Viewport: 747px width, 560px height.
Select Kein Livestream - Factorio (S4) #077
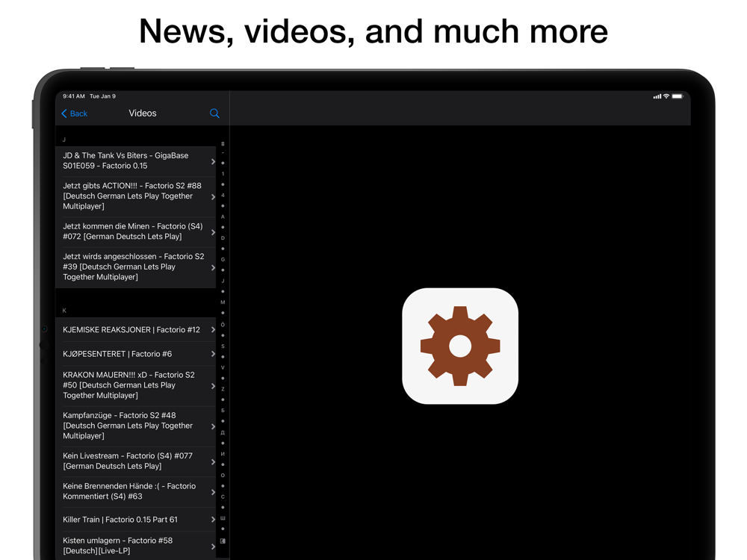136,461
